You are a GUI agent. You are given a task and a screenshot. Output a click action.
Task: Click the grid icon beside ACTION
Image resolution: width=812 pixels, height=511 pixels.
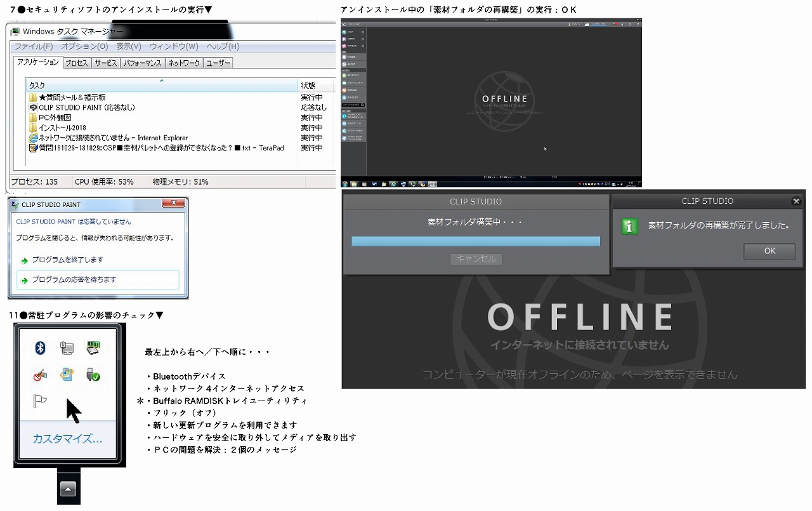pos(363,39)
